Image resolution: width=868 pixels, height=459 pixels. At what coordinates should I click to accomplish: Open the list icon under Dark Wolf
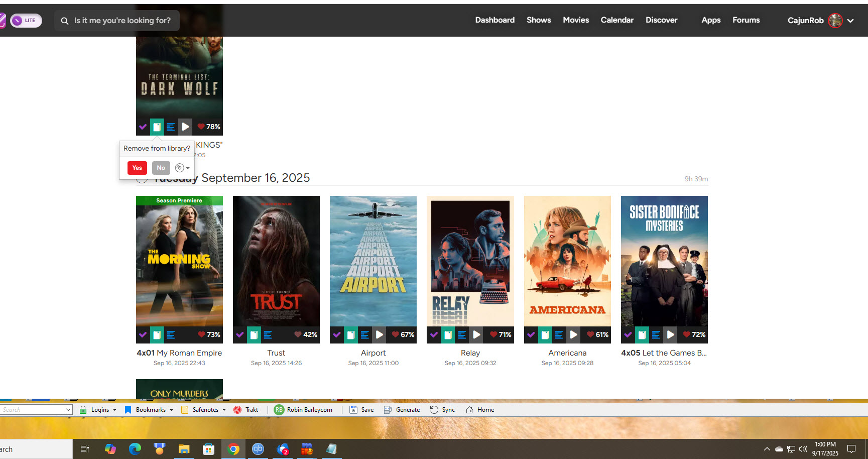[171, 127]
